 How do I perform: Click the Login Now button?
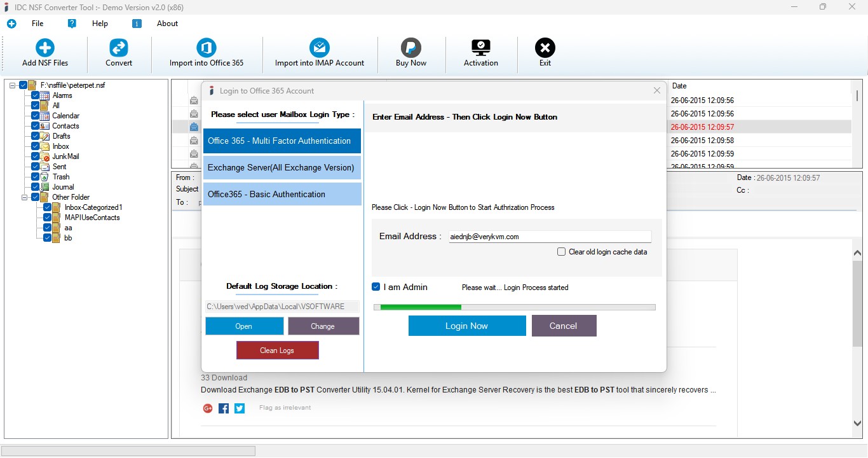pyautogui.click(x=467, y=326)
